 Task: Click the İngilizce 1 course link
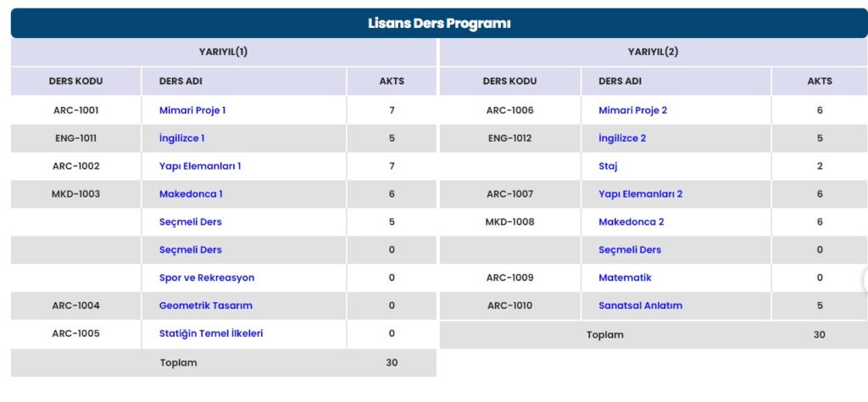coord(181,138)
